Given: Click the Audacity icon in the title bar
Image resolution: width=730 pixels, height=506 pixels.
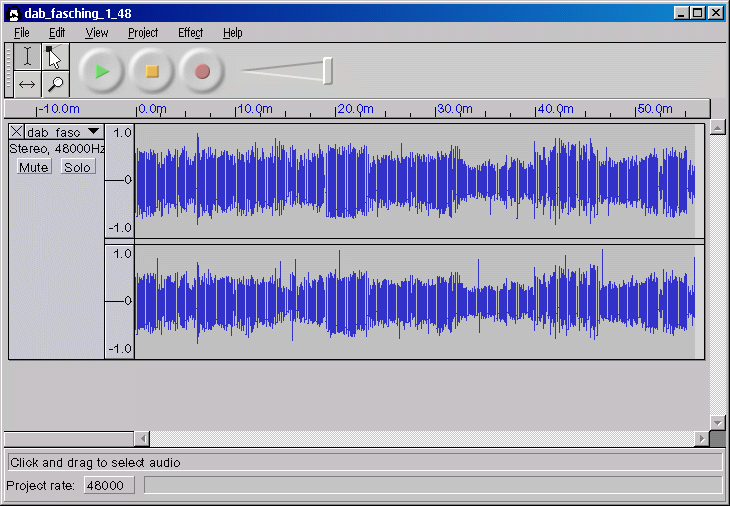Looking at the screenshot, I should pyautogui.click(x=14, y=13).
